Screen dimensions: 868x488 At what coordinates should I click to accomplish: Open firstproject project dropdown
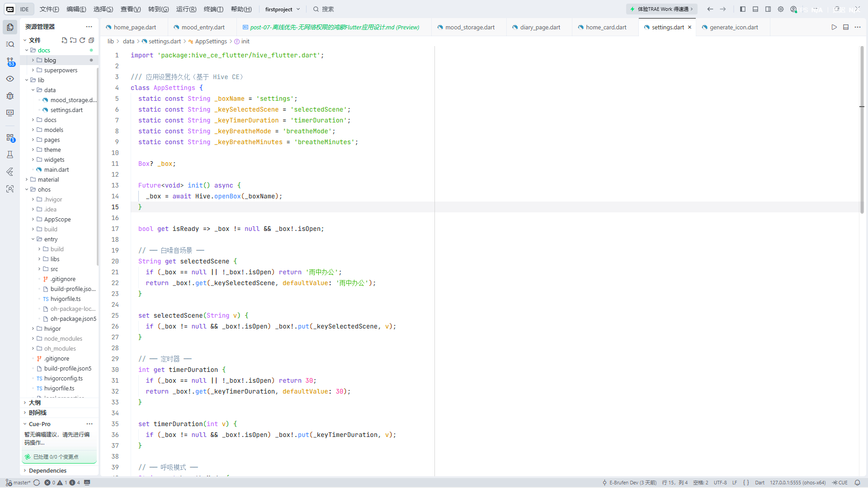pyautogui.click(x=283, y=9)
